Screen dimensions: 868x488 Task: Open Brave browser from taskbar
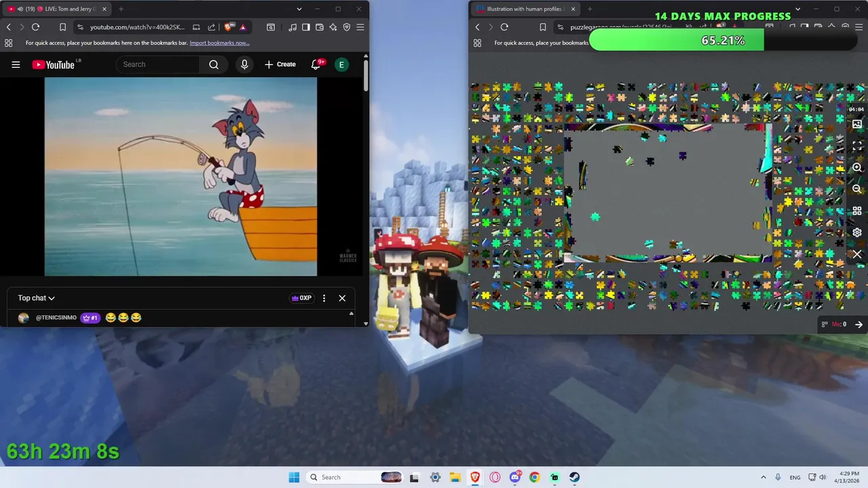pyautogui.click(x=475, y=477)
